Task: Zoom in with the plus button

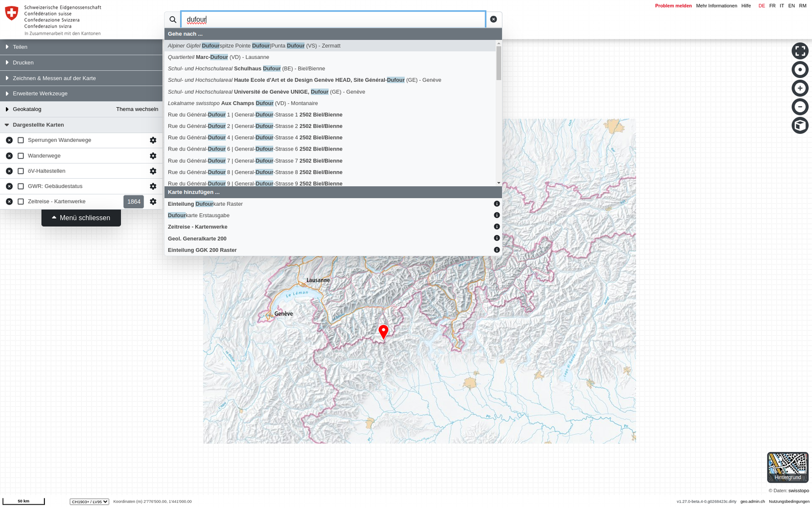Action: pyautogui.click(x=800, y=88)
